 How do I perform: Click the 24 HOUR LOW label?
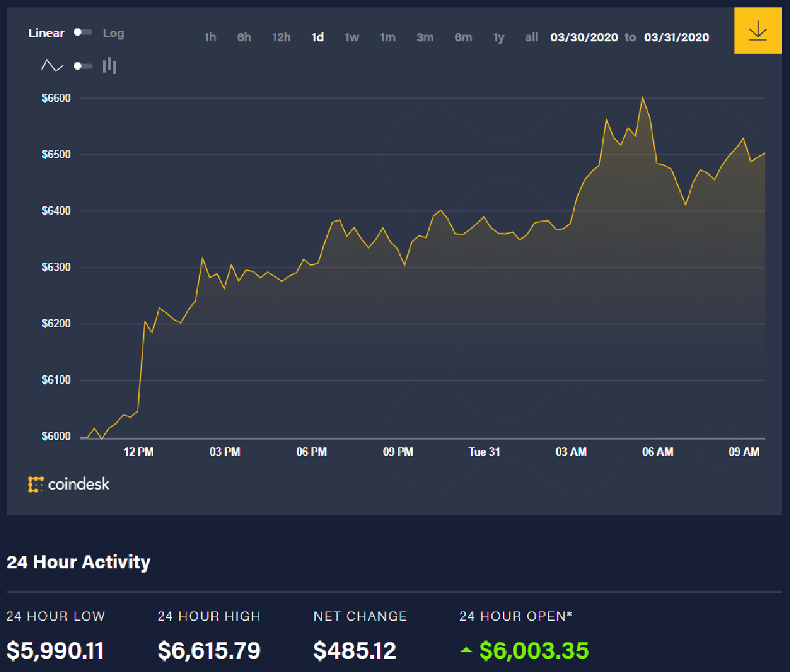click(56, 616)
